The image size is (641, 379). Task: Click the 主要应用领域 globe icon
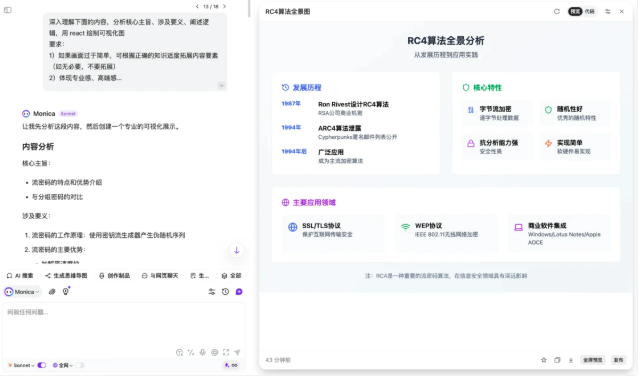pos(285,202)
